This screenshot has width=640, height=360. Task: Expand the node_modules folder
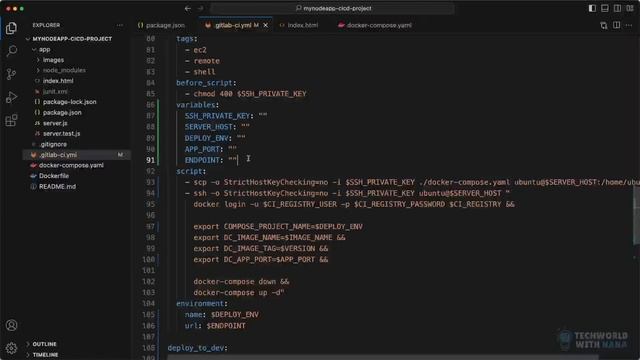pos(64,70)
